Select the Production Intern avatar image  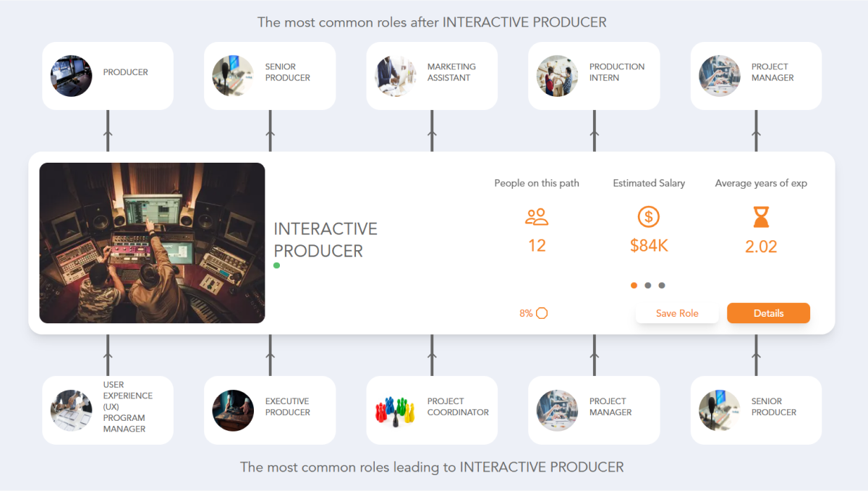tap(557, 75)
